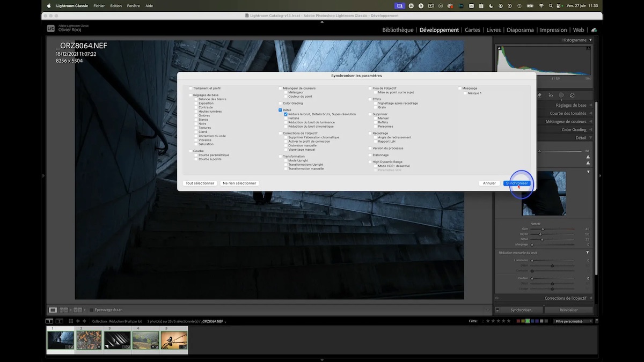Expand the Courbe des tonalités panel

pyautogui.click(x=590, y=113)
